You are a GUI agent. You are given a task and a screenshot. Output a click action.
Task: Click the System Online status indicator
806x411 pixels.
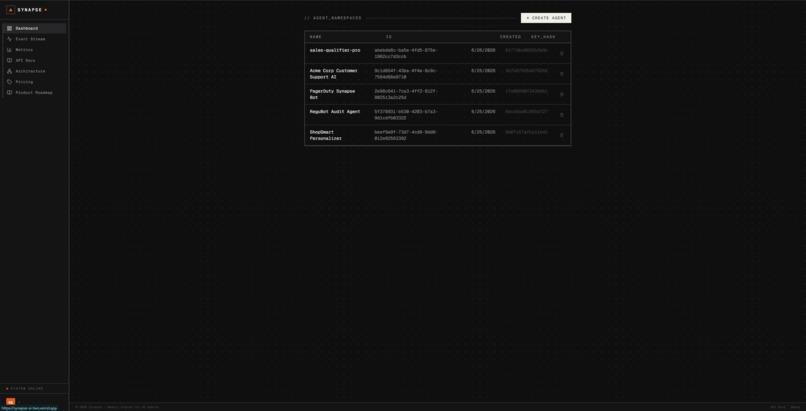(25, 388)
